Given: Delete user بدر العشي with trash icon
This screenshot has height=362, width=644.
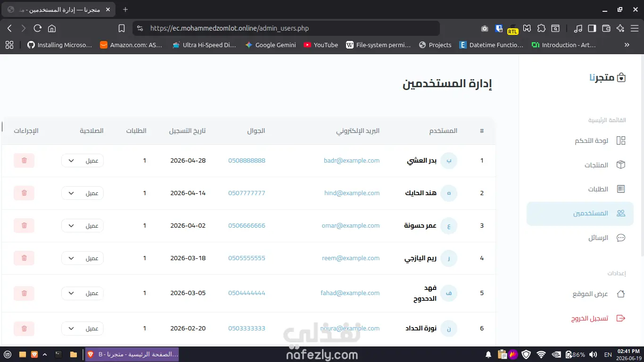Looking at the screenshot, I should click(24, 161).
